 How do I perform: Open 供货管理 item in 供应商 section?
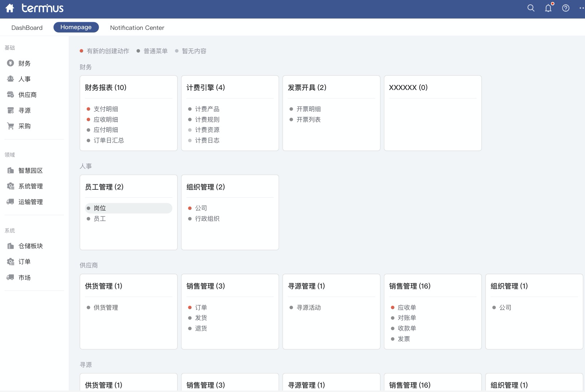[106, 307]
